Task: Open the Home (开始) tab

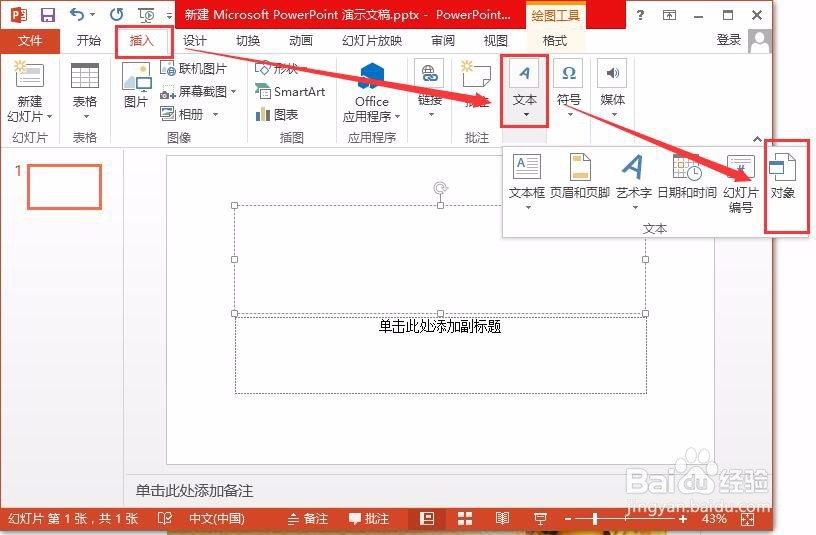Action: [x=88, y=41]
